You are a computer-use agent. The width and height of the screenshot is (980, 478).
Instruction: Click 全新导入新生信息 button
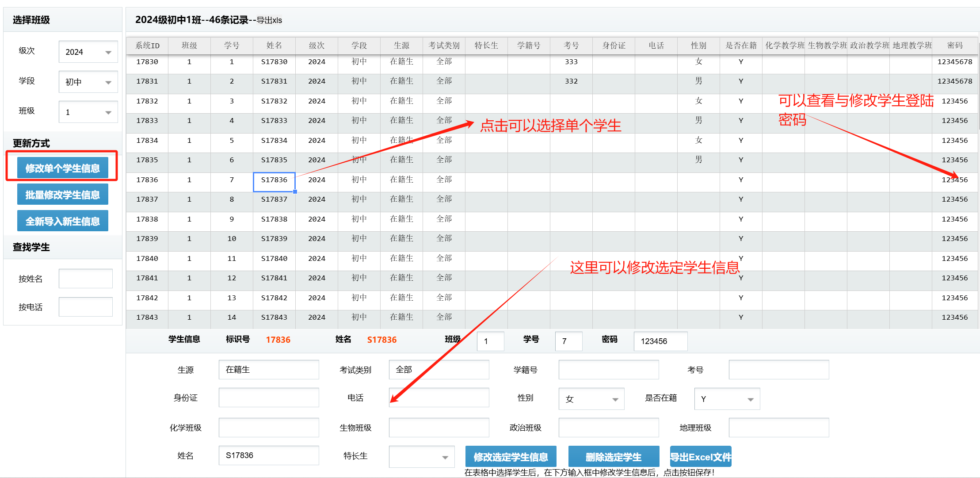click(x=62, y=221)
